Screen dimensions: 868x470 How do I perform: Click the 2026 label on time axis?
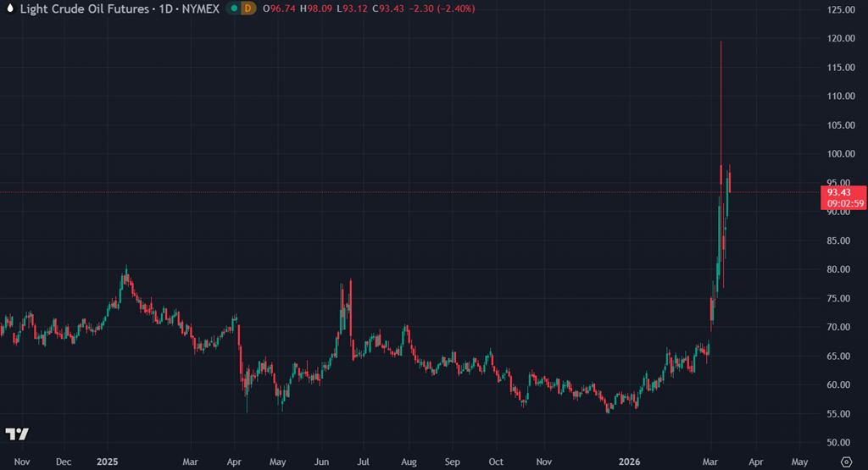pos(630,462)
